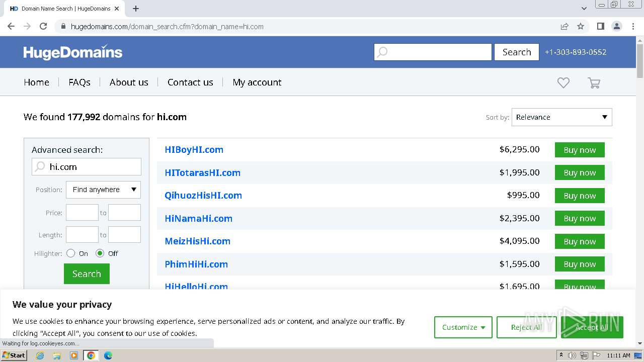Screen dimensions: 644x362
Task: Expand the Customize cookie options
Action: click(463, 327)
